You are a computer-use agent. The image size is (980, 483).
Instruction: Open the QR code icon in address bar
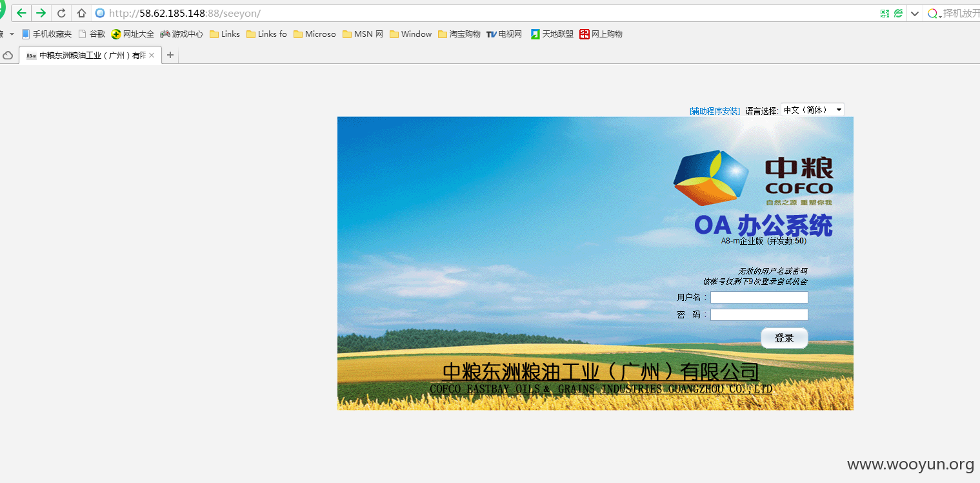coord(885,13)
